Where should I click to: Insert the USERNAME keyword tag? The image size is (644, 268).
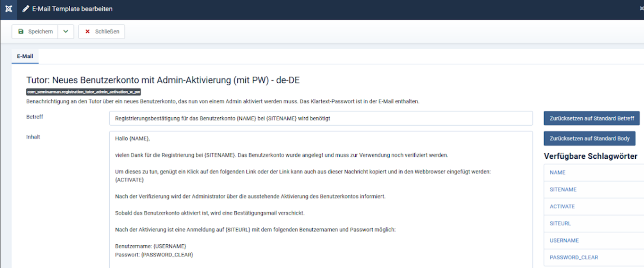tap(564, 241)
